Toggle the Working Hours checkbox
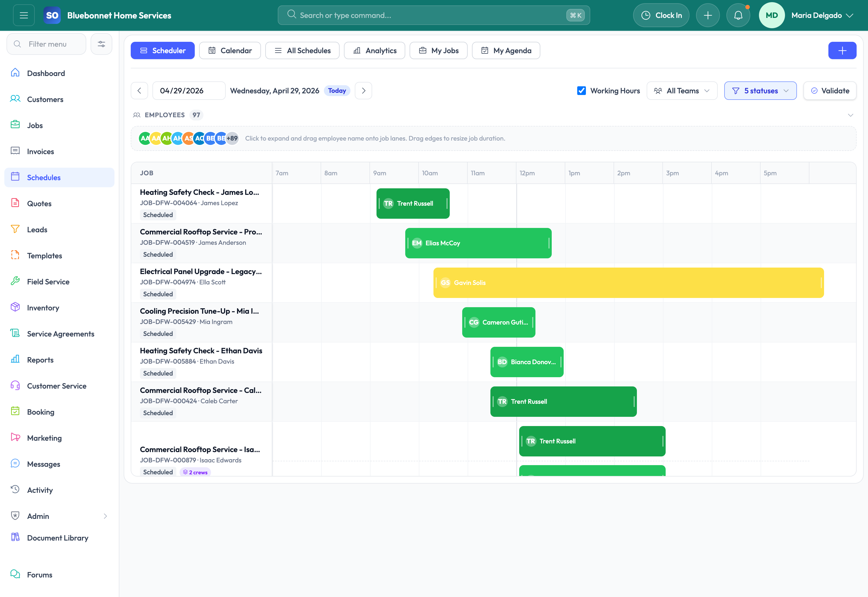868x597 pixels. [x=581, y=91]
